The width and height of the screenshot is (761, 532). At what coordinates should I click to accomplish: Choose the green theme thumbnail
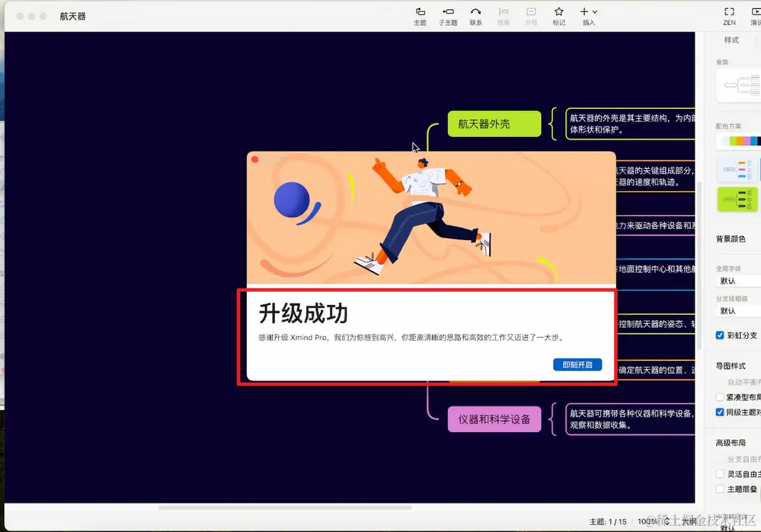[x=737, y=199]
